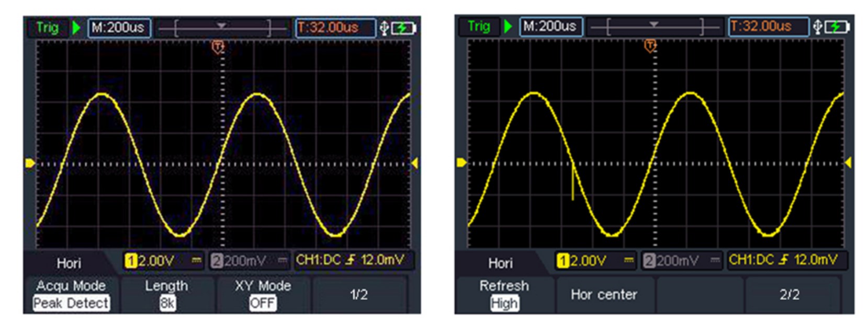
Task: Toggle XY Mode OFF setting
Action: point(263,295)
